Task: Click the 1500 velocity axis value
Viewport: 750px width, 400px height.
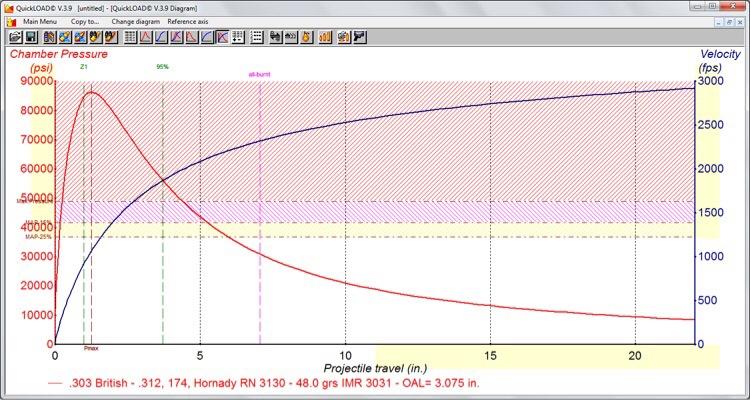Action: point(710,212)
